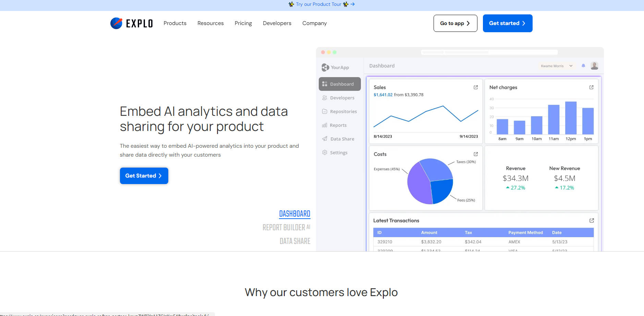The height and width of the screenshot is (316, 644).
Task: Open the Resources menu
Action: click(x=210, y=23)
